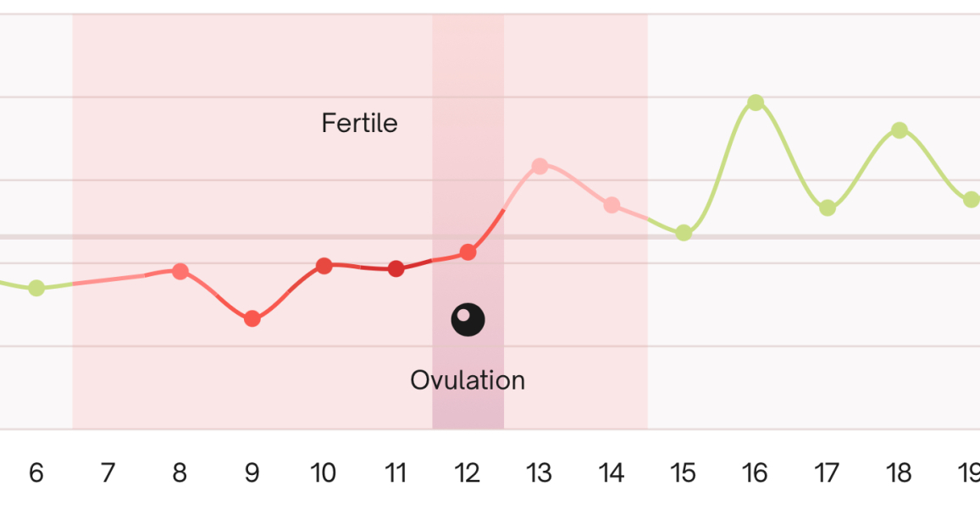Select the day 19 data point at the chart edge

pos(971,200)
